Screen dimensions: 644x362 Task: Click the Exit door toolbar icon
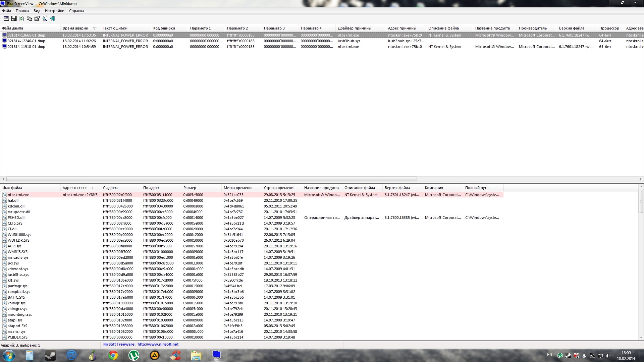tap(53, 19)
